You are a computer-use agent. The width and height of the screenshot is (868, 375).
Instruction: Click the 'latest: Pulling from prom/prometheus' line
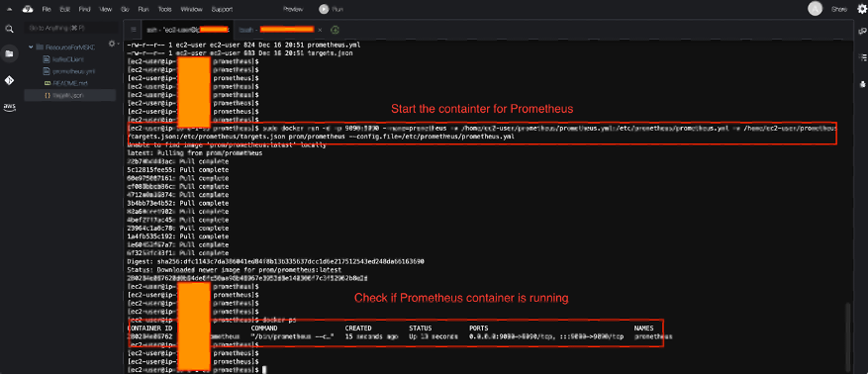click(194, 153)
